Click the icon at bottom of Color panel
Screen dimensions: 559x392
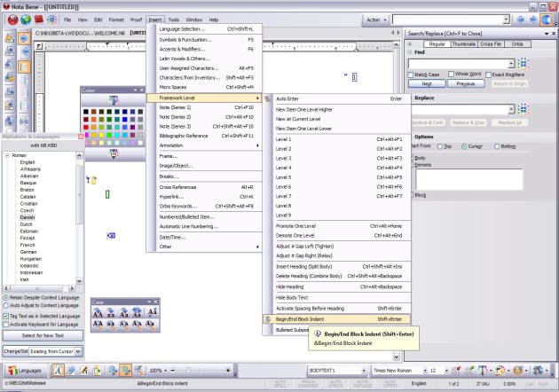tap(114, 154)
